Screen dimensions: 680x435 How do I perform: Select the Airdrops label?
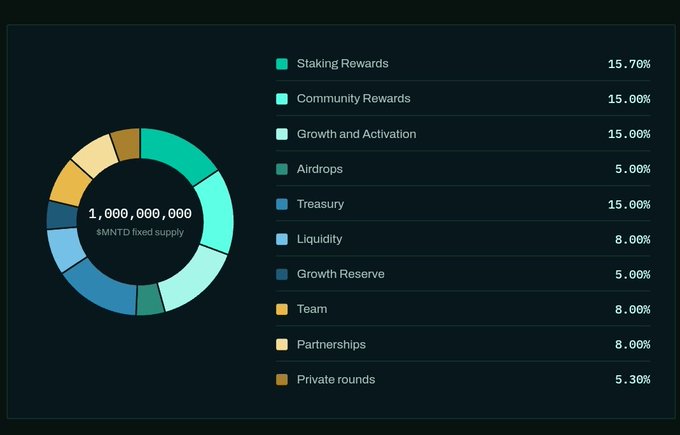tap(320, 169)
